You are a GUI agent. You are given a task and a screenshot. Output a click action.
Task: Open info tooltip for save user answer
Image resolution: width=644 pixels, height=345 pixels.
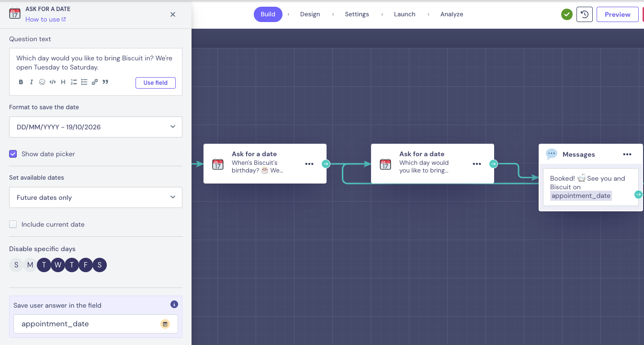point(174,304)
